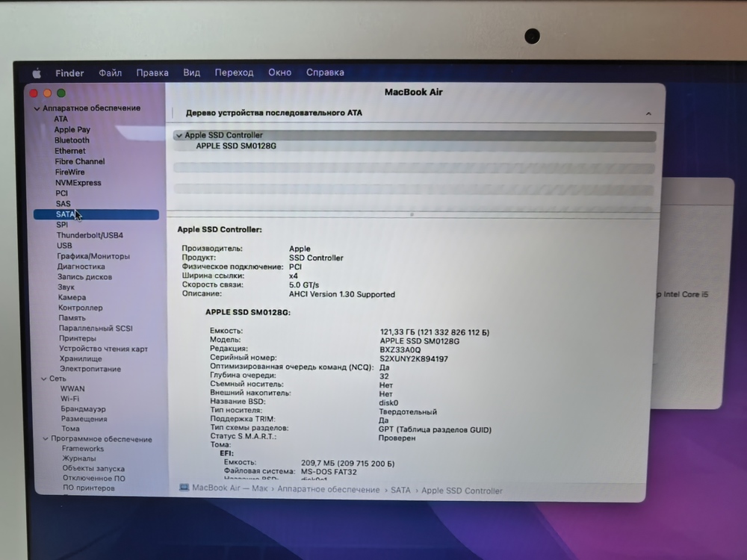Select Запись дисков in the sidebar
747x560 pixels.
(85, 277)
